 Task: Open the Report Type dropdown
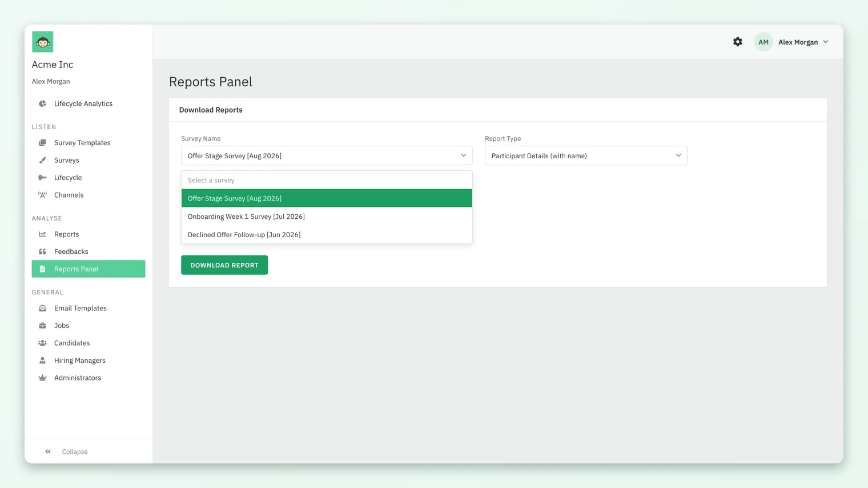(x=586, y=155)
